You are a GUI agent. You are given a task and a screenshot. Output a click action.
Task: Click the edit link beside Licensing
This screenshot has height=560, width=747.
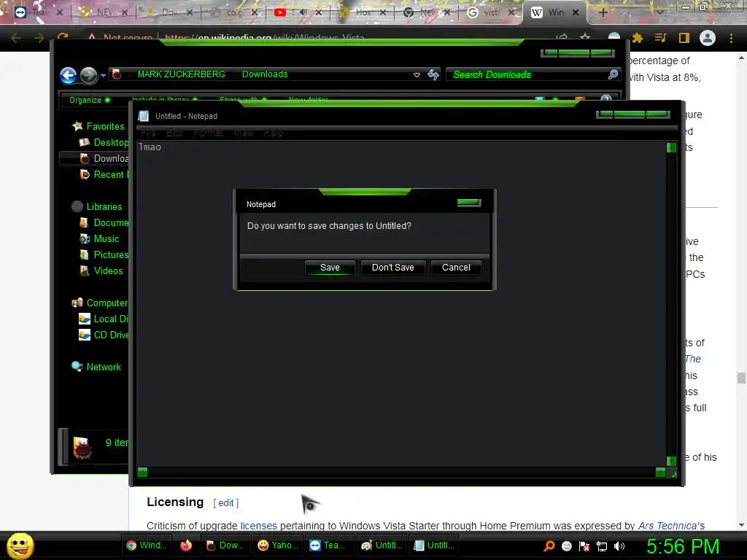click(x=226, y=503)
